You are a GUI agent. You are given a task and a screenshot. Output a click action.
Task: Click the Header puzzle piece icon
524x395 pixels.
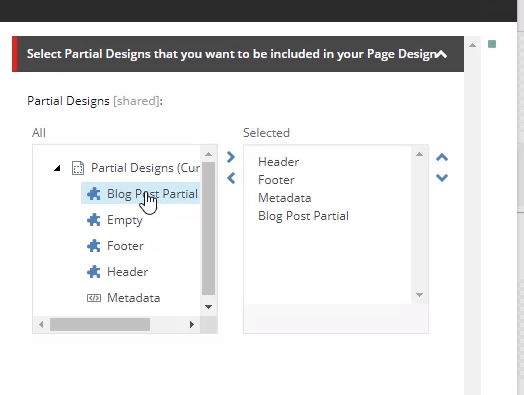tap(94, 272)
